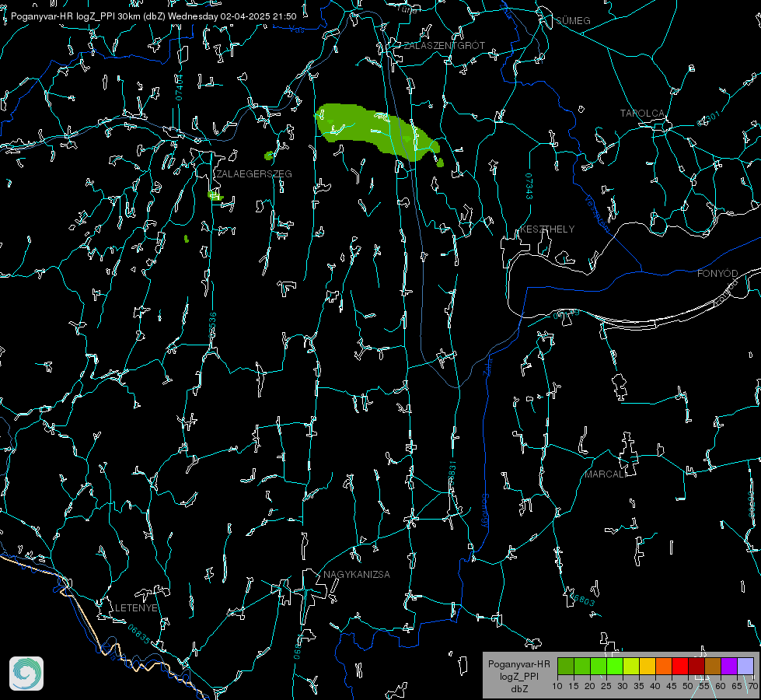The height and width of the screenshot is (700, 761).
Task: Click the TAPOLCA town label
Action: click(642, 114)
